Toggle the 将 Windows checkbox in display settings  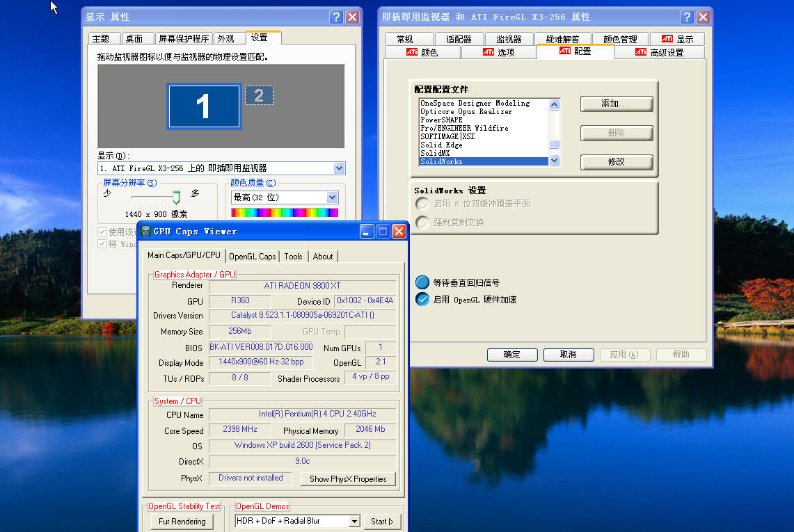click(x=102, y=244)
